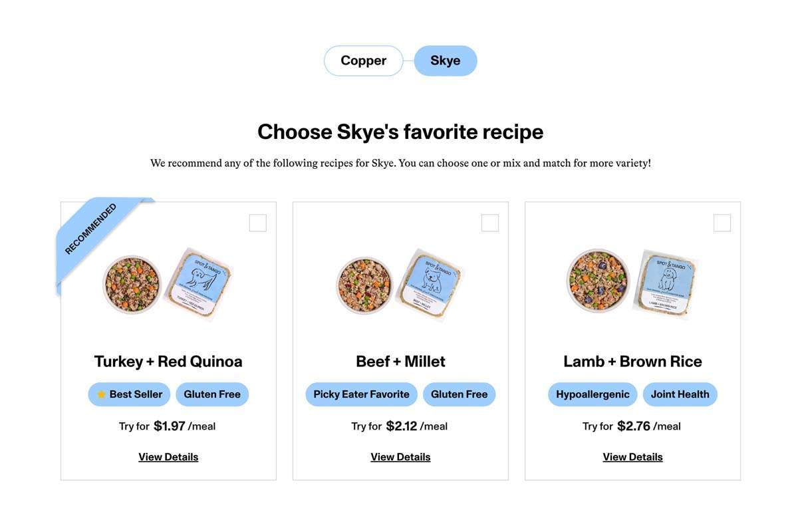The height and width of the screenshot is (532, 798).
Task: Enable the Lamb + Brown Rice checkbox
Action: [x=722, y=223]
